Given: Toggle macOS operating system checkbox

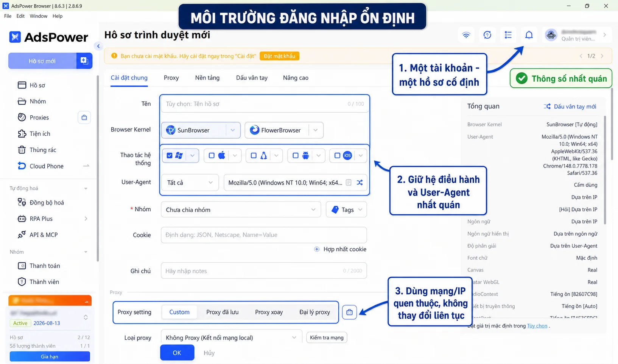Looking at the screenshot, I should (212, 155).
